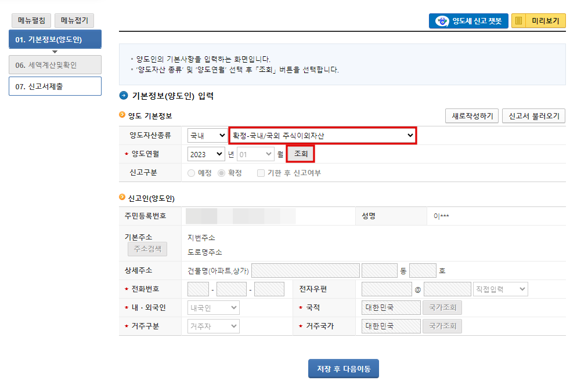588x381 pixels.
Task: Click 국가조회 next to 국적 field
Action: click(443, 307)
